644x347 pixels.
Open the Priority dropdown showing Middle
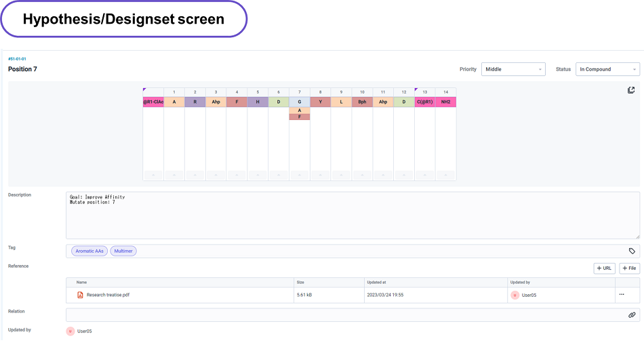(512, 69)
